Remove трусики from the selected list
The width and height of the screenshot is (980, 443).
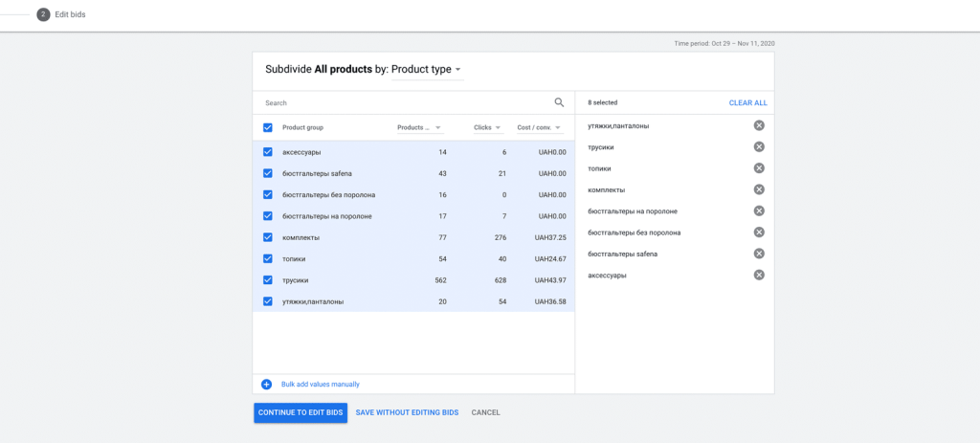point(759,147)
